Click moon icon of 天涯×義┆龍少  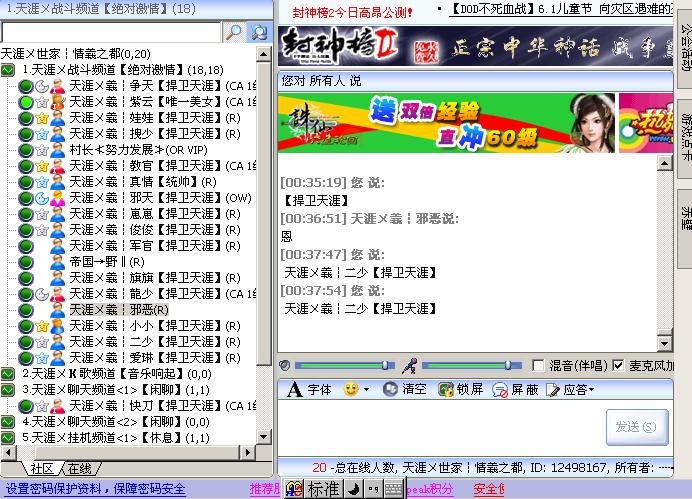(42, 294)
